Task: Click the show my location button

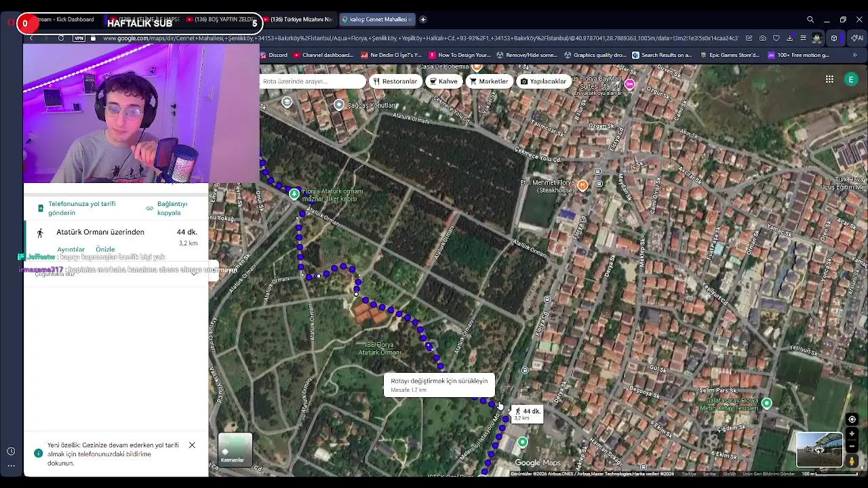Action: pyautogui.click(x=852, y=420)
